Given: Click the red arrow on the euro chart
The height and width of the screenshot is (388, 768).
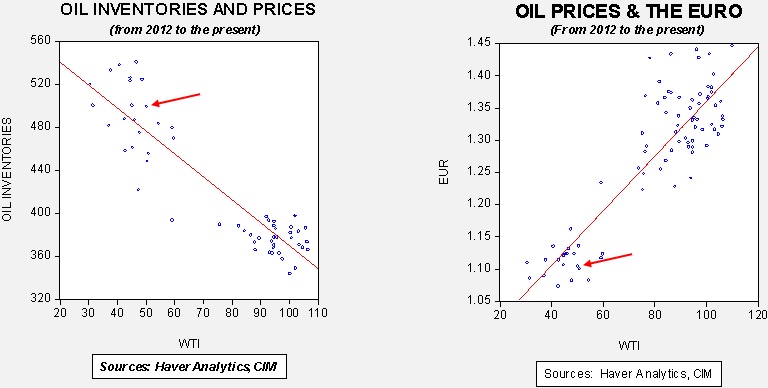Looking at the screenshot, I should coord(608,260).
